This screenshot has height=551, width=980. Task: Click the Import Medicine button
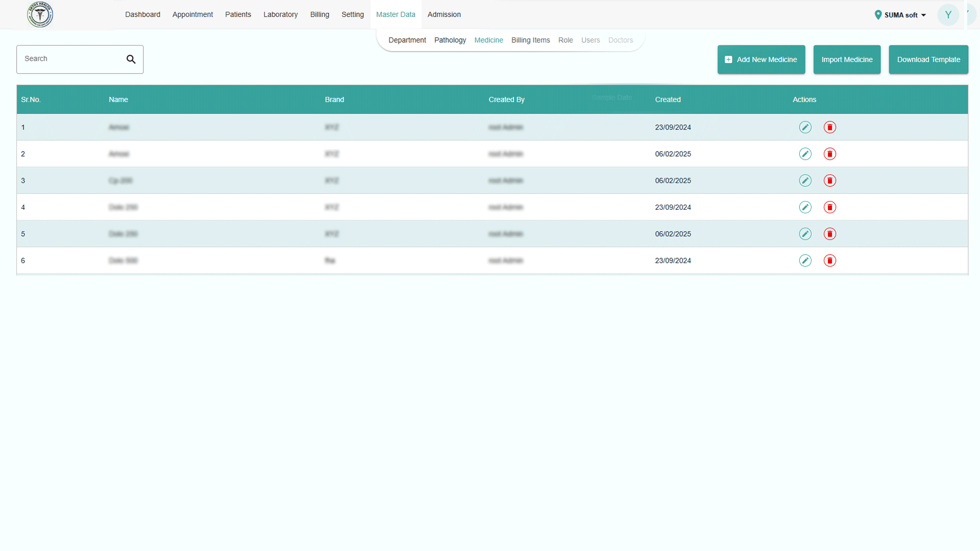(x=847, y=60)
